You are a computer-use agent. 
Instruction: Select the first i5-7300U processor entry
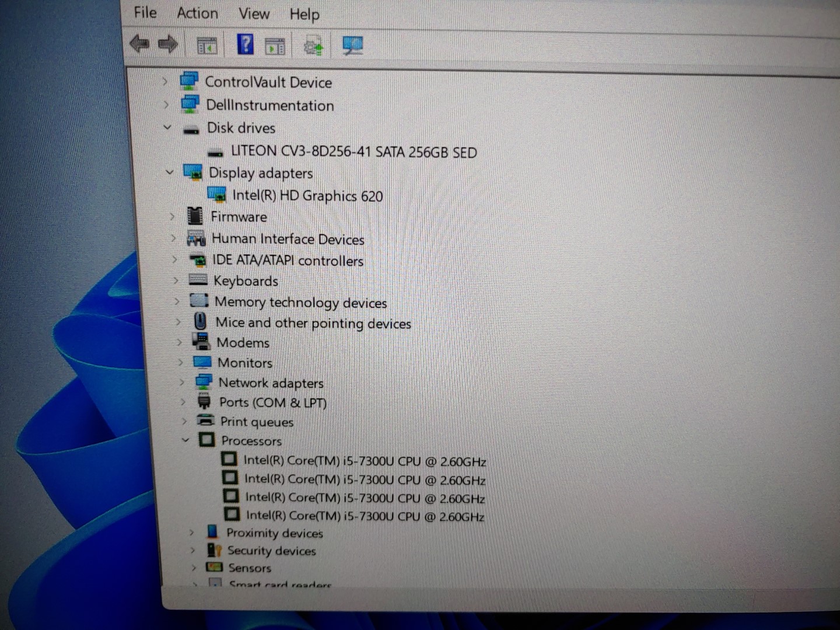pos(365,461)
